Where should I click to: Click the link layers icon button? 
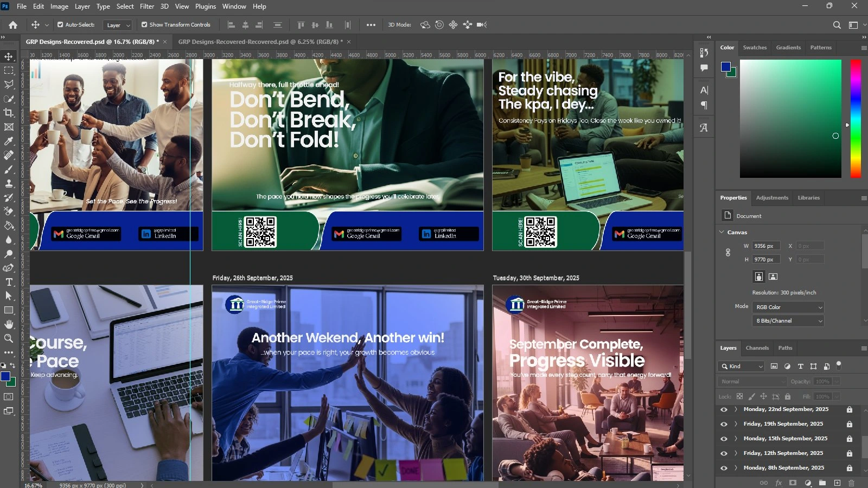[764, 483]
